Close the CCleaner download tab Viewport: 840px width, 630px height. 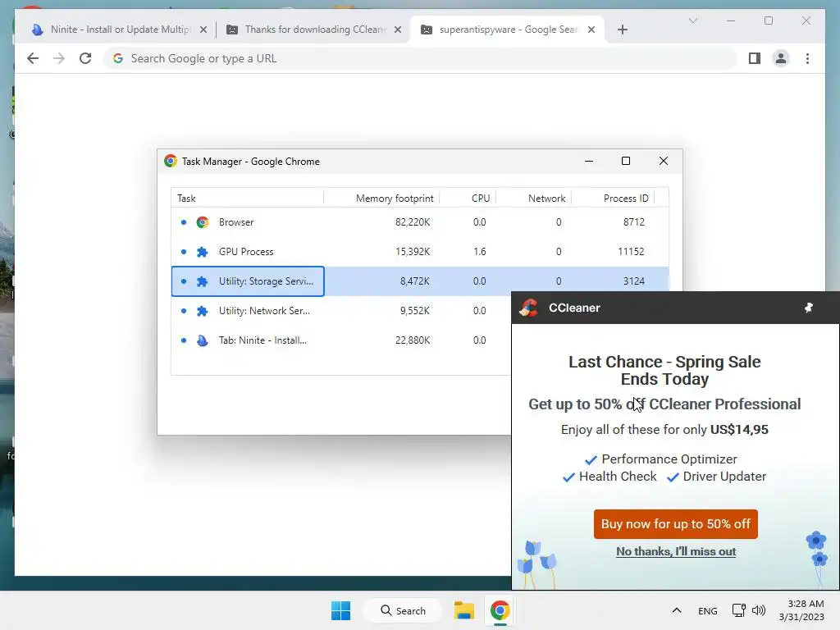coord(398,30)
